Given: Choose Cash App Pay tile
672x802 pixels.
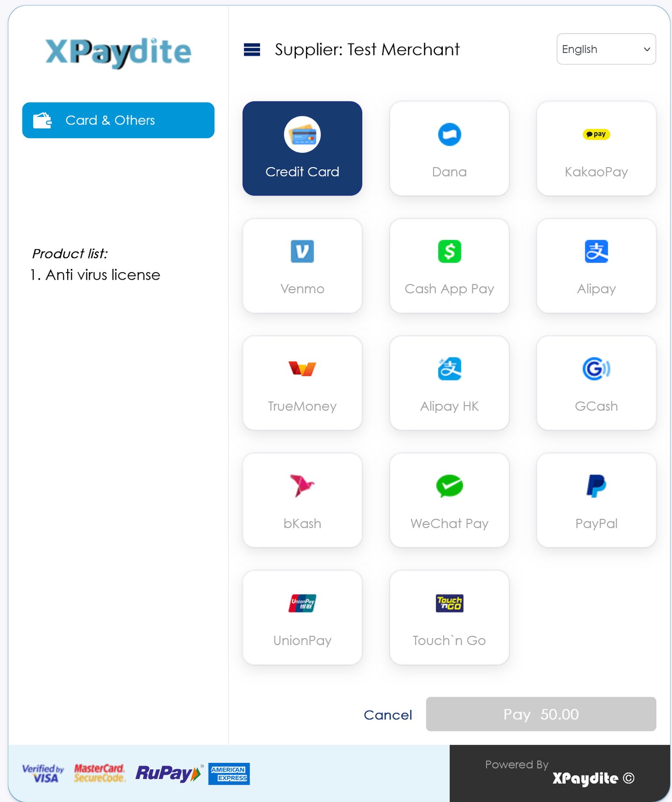Looking at the screenshot, I should (449, 266).
